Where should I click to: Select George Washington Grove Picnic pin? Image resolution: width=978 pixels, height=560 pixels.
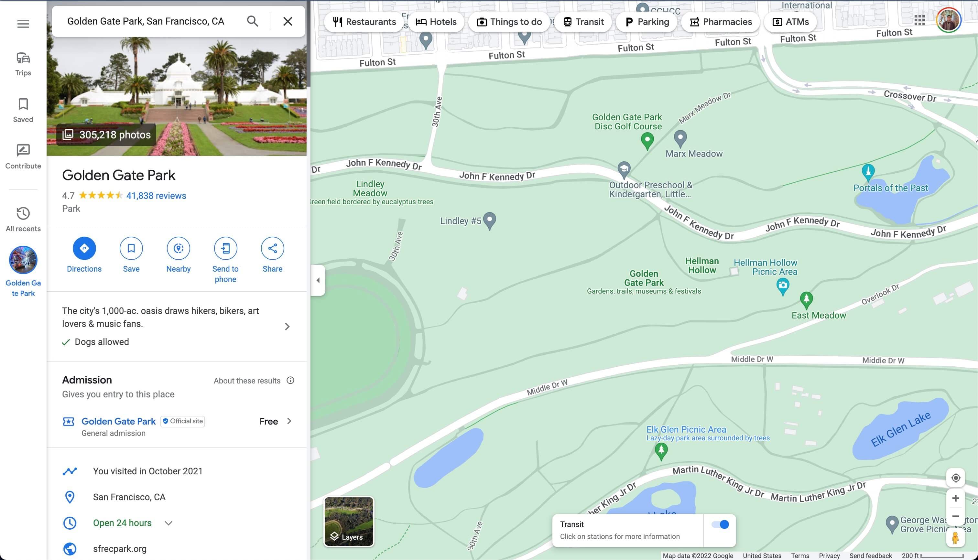coord(892,525)
